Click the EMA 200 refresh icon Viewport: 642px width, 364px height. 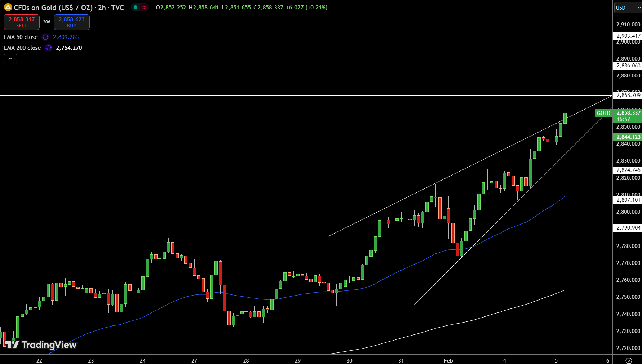(x=49, y=48)
